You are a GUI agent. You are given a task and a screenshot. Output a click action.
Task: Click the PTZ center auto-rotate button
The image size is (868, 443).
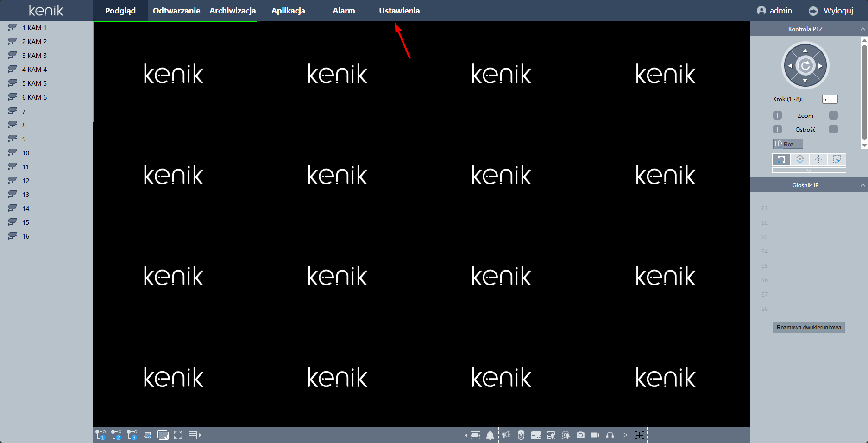coord(805,66)
